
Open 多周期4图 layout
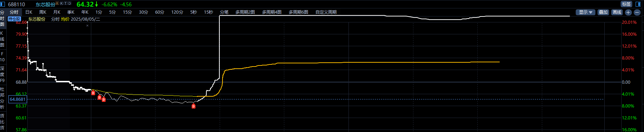[x=272, y=12]
